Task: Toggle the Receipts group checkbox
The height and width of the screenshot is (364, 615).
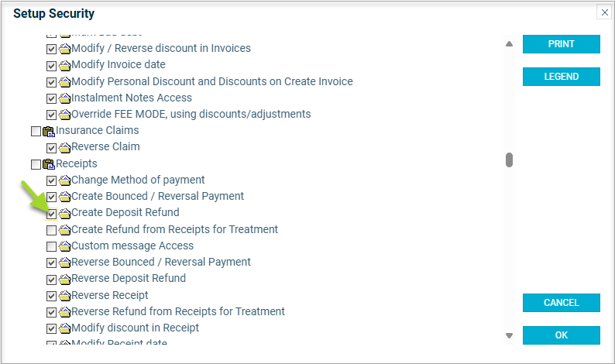Action: pyautogui.click(x=36, y=164)
